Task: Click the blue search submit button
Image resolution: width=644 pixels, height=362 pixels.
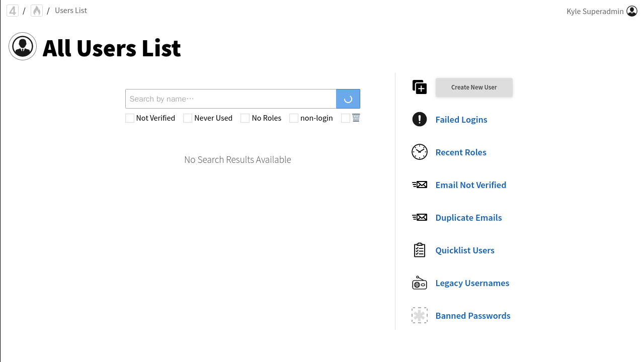Action: (x=348, y=99)
